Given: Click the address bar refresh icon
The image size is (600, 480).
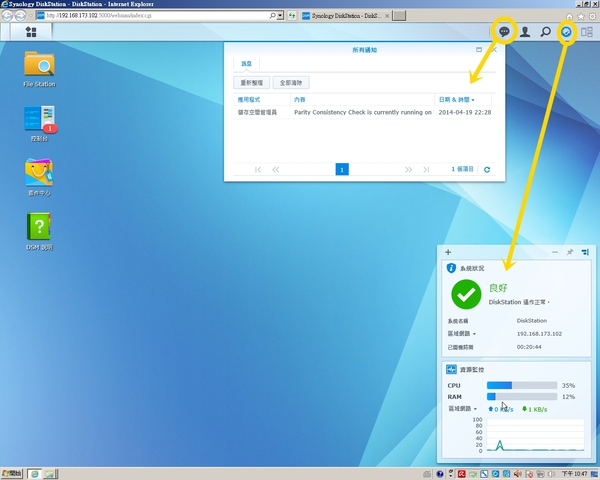Looking at the screenshot, I should tap(292, 16).
